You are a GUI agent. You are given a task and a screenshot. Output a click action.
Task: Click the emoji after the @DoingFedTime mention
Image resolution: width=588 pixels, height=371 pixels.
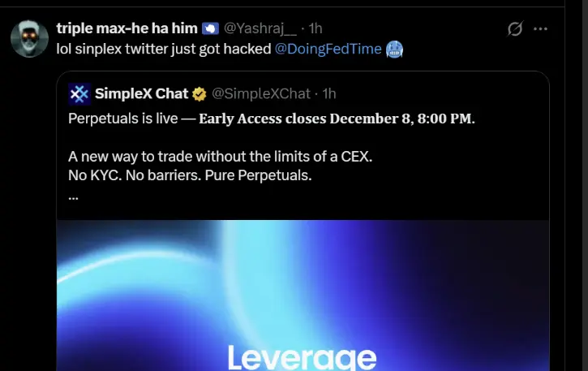point(395,49)
